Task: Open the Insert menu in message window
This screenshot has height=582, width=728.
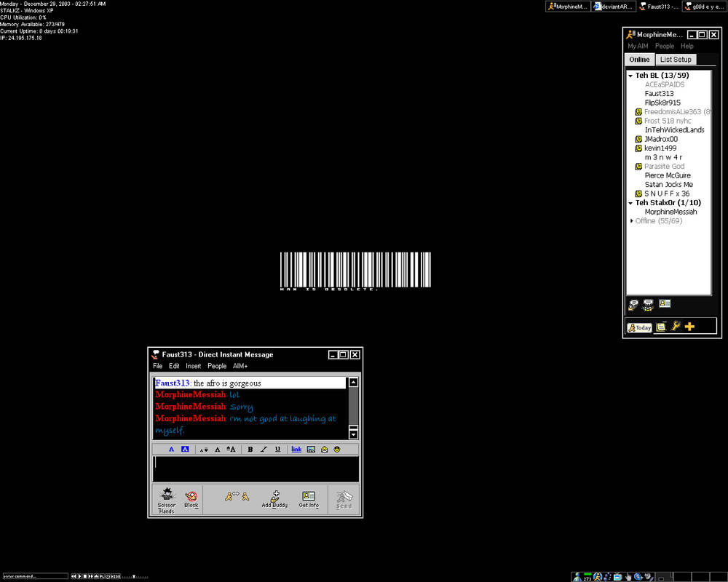Action: click(x=194, y=366)
